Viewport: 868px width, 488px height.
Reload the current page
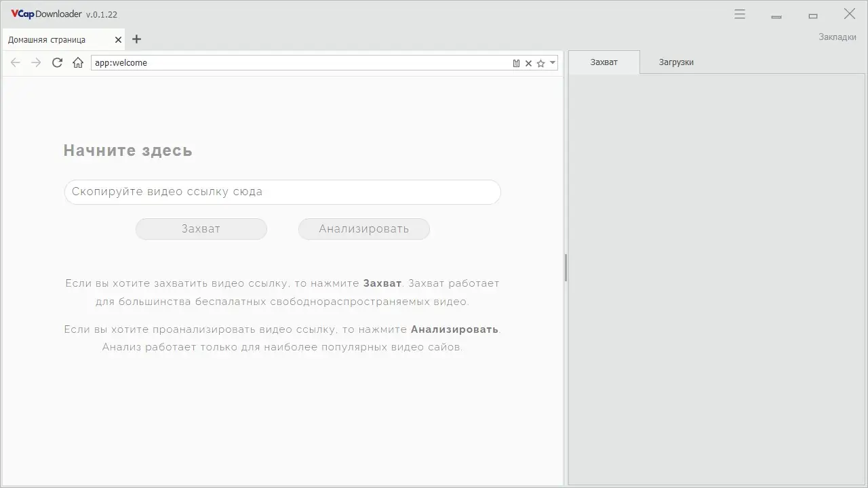[57, 62]
